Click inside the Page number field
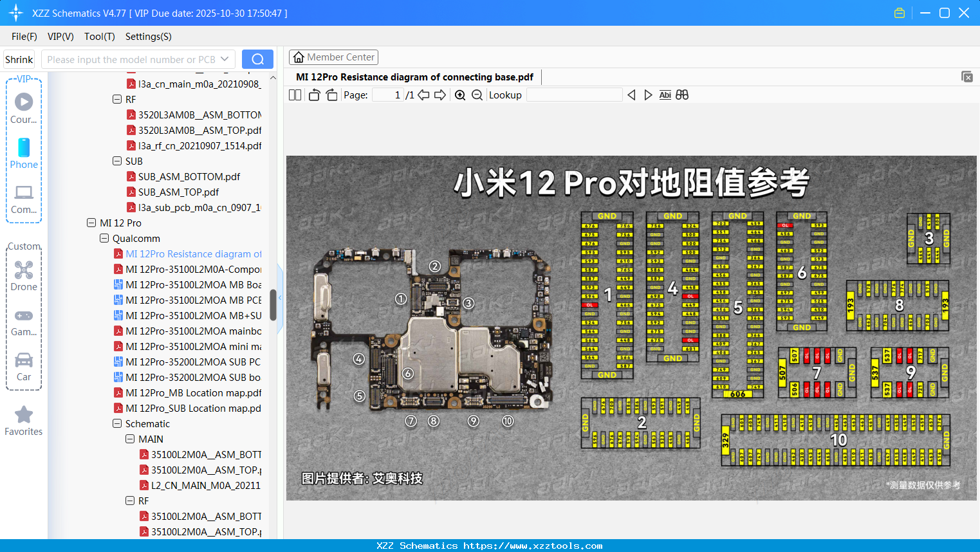980x552 pixels. click(387, 95)
